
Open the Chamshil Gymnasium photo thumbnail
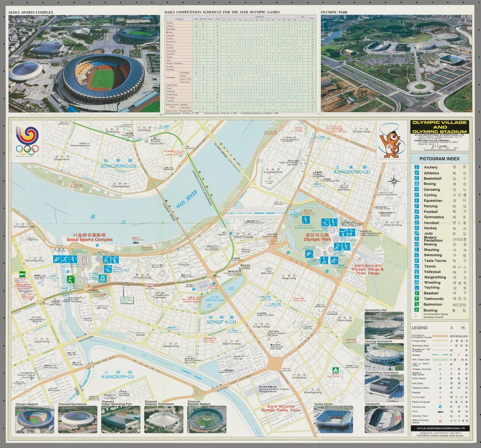[78, 419]
